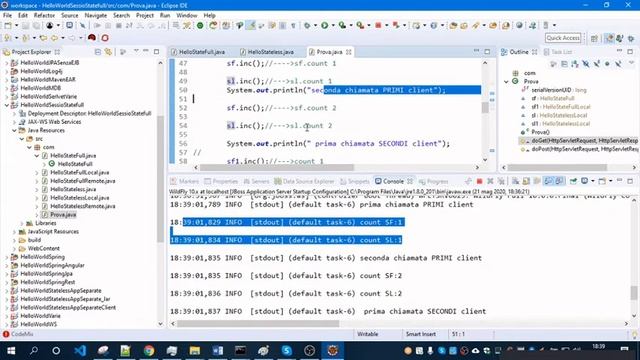The width and height of the screenshot is (640, 360).
Task: Expand the Libraries node
Action: (x=22, y=223)
